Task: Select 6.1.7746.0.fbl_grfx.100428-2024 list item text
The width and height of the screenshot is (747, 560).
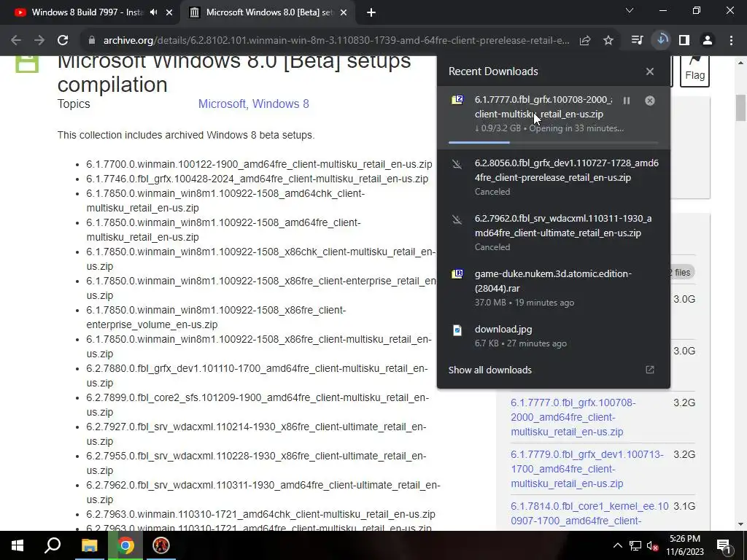Action: point(258,179)
